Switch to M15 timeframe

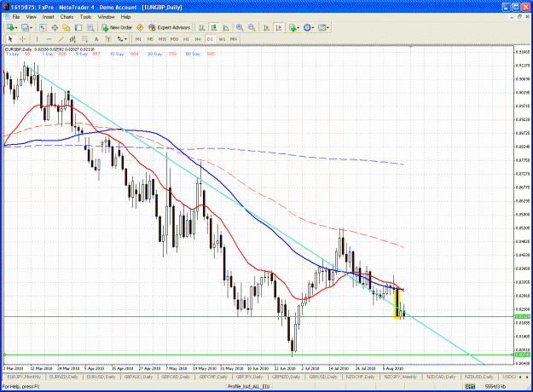pyautogui.click(x=162, y=39)
